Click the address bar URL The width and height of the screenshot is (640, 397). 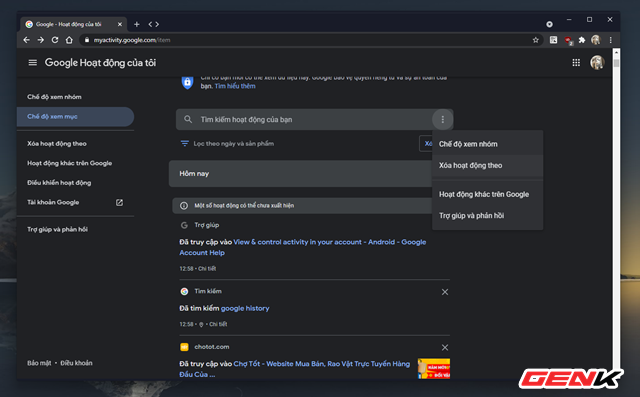[132, 40]
